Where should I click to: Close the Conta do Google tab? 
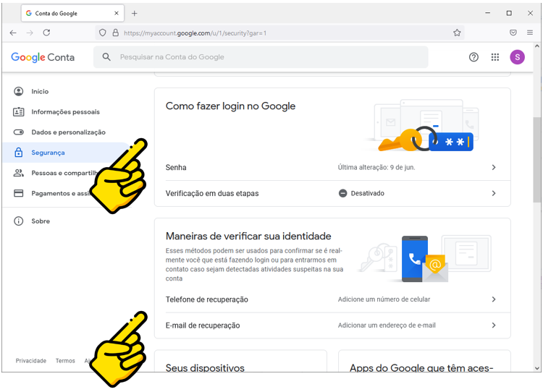[x=117, y=13]
